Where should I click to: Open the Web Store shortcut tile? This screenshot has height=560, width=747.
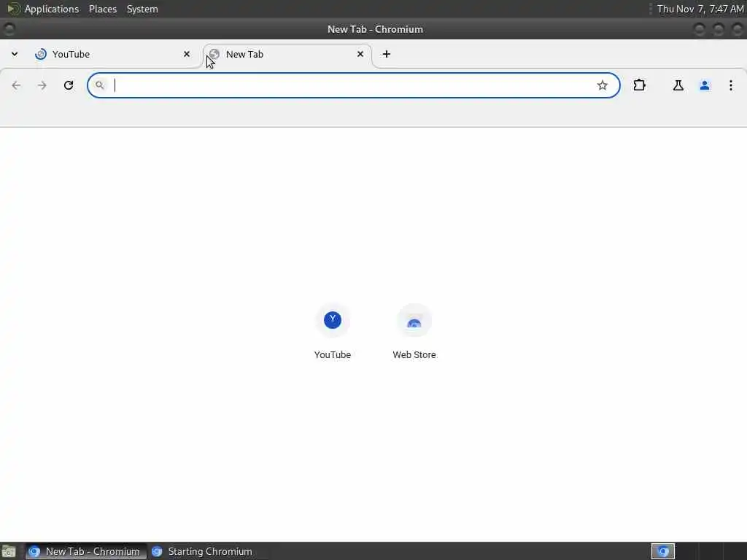click(414, 320)
